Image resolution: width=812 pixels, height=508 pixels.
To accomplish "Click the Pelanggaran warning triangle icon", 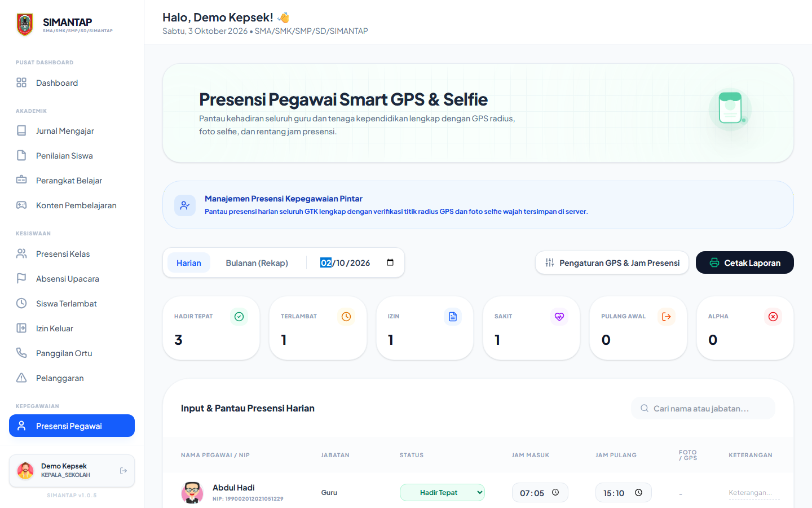I will point(21,378).
